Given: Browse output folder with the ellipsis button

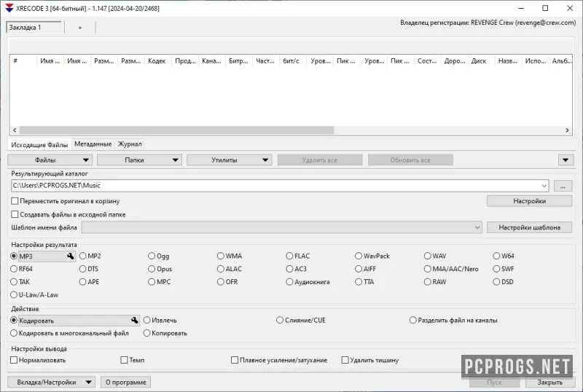Looking at the screenshot, I should (563, 186).
